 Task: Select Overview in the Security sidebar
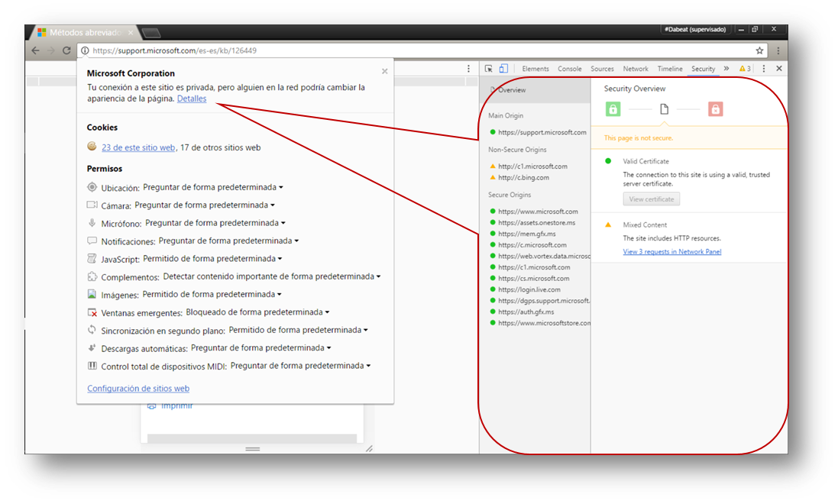(535, 90)
